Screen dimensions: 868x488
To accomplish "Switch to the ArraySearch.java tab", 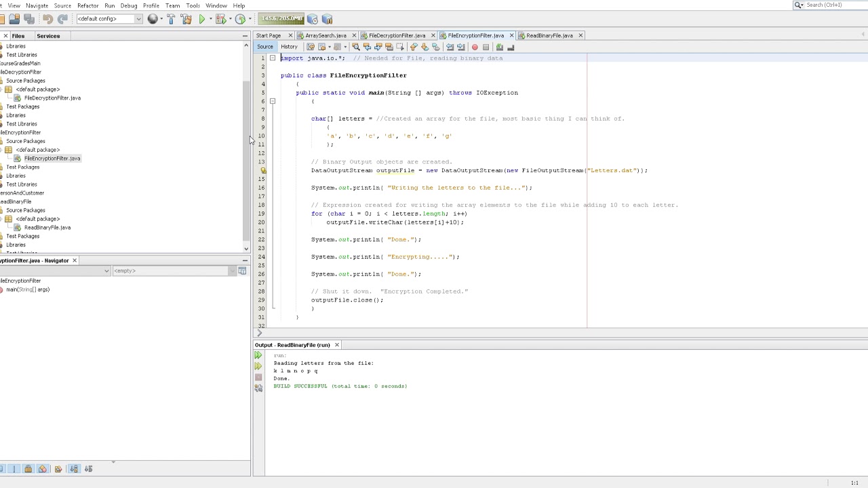I will 325,35.
